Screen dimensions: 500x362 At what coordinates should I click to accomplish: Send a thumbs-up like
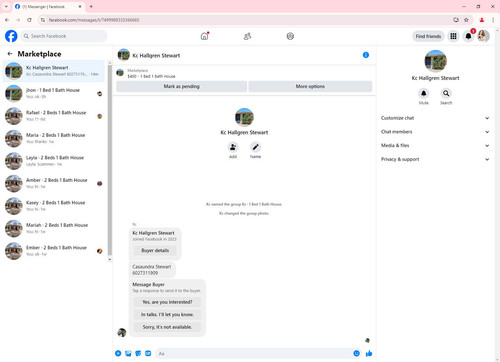tap(369, 353)
